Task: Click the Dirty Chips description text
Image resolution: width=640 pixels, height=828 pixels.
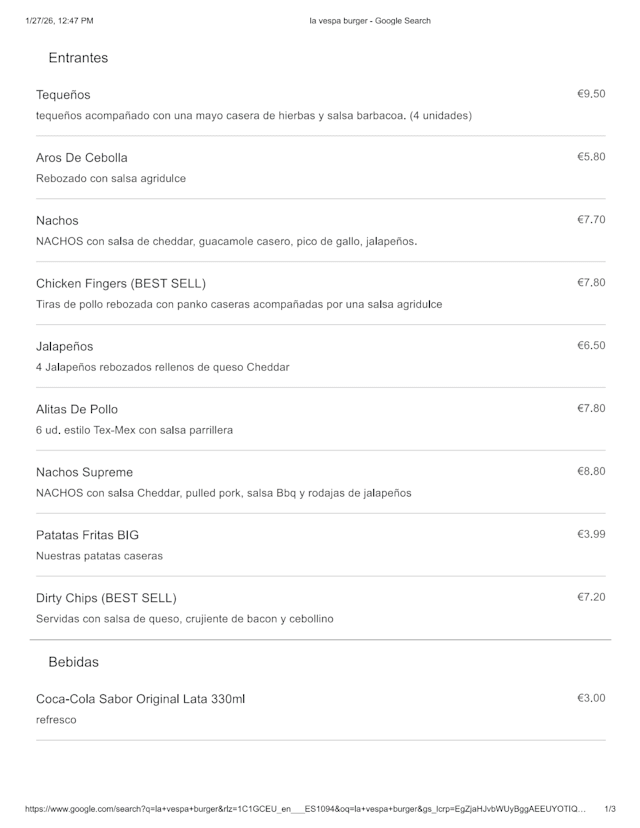Action: coord(185,619)
